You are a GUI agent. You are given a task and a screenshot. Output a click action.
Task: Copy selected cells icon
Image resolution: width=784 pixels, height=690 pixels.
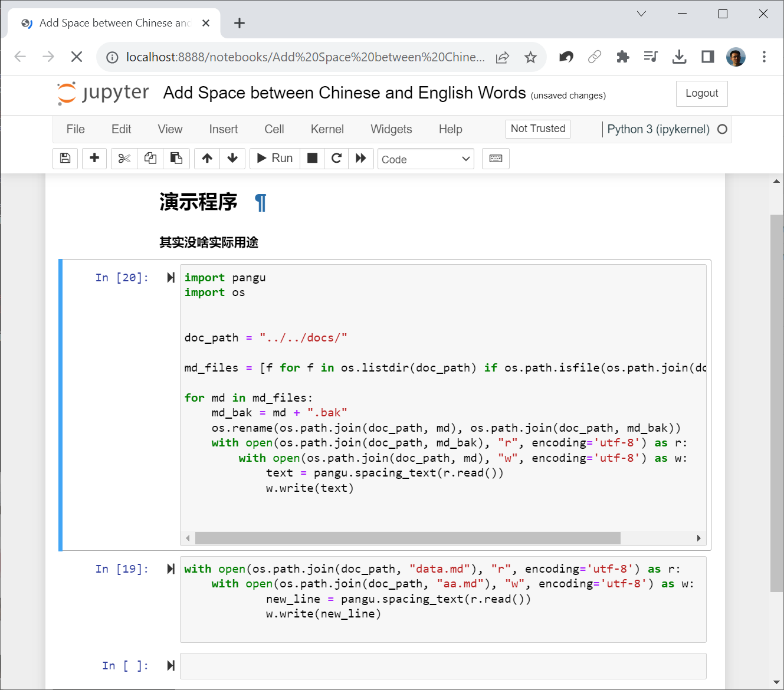(150, 158)
